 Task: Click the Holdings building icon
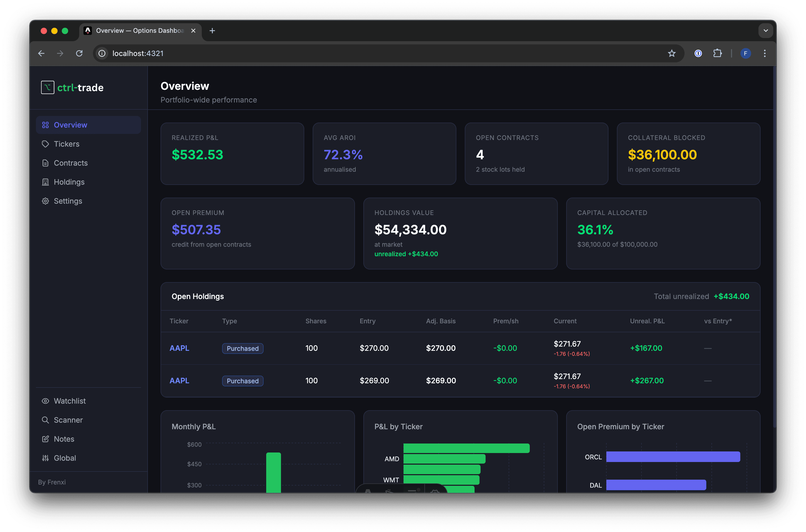click(45, 182)
